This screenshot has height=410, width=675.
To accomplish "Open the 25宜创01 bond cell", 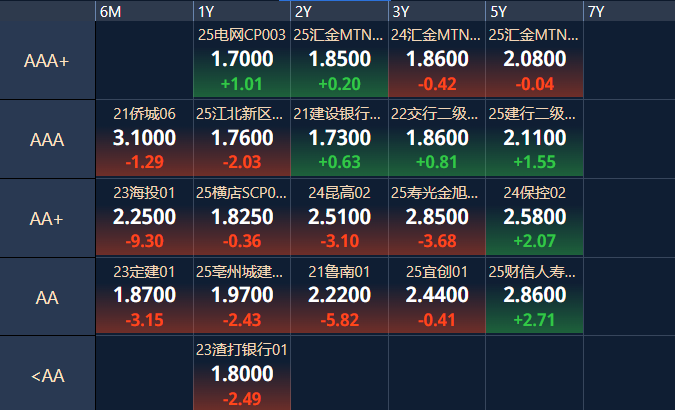I will (437, 296).
